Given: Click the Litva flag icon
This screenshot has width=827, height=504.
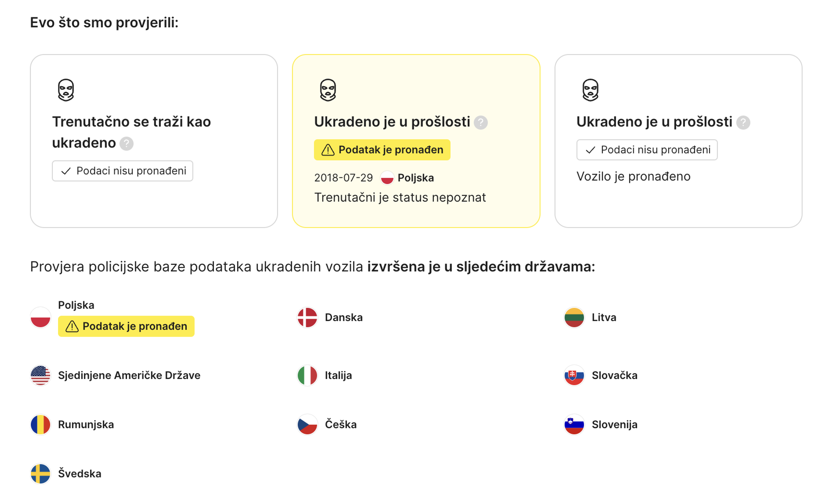Looking at the screenshot, I should pos(574,317).
